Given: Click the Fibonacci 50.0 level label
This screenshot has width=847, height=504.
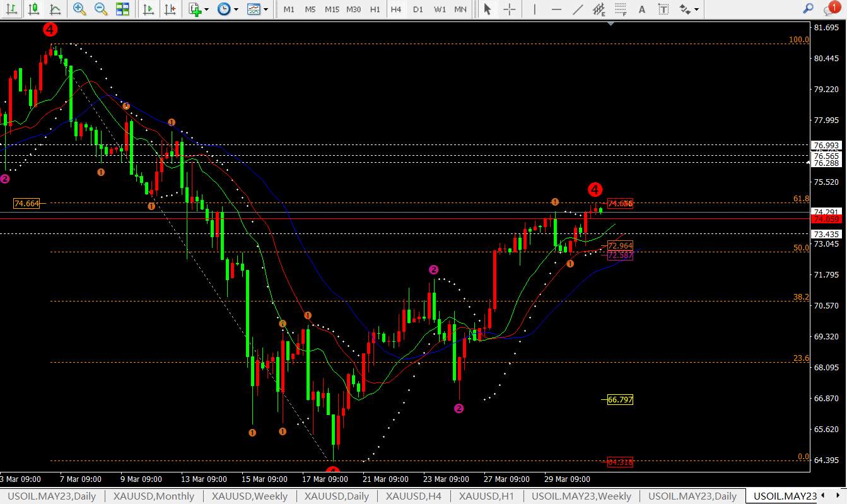Looking at the screenshot, I should (801, 248).
